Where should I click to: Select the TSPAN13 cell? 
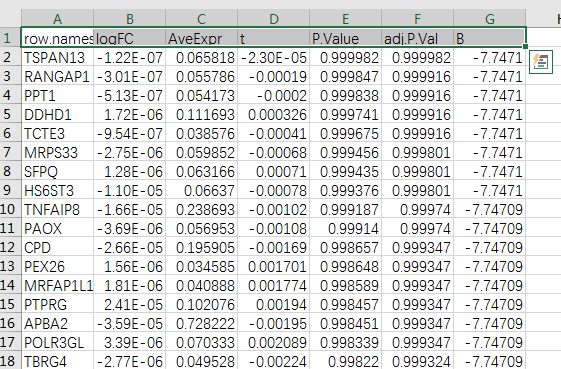point(57,57)
